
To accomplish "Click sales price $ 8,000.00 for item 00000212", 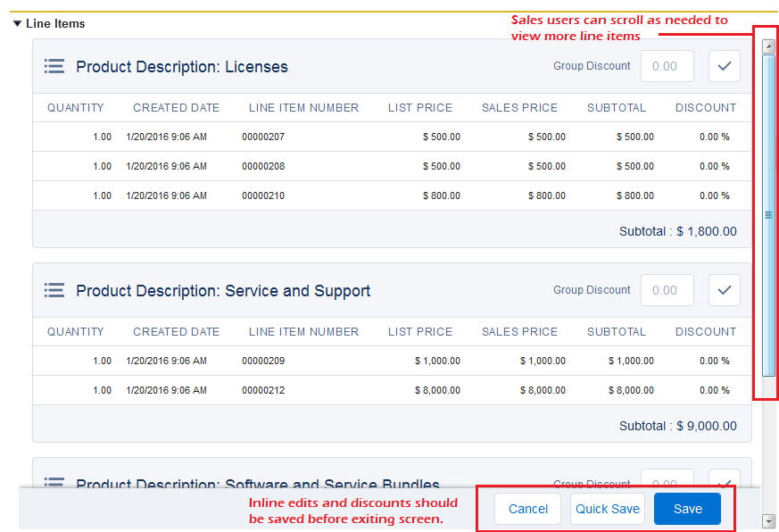I will [543, 390].
